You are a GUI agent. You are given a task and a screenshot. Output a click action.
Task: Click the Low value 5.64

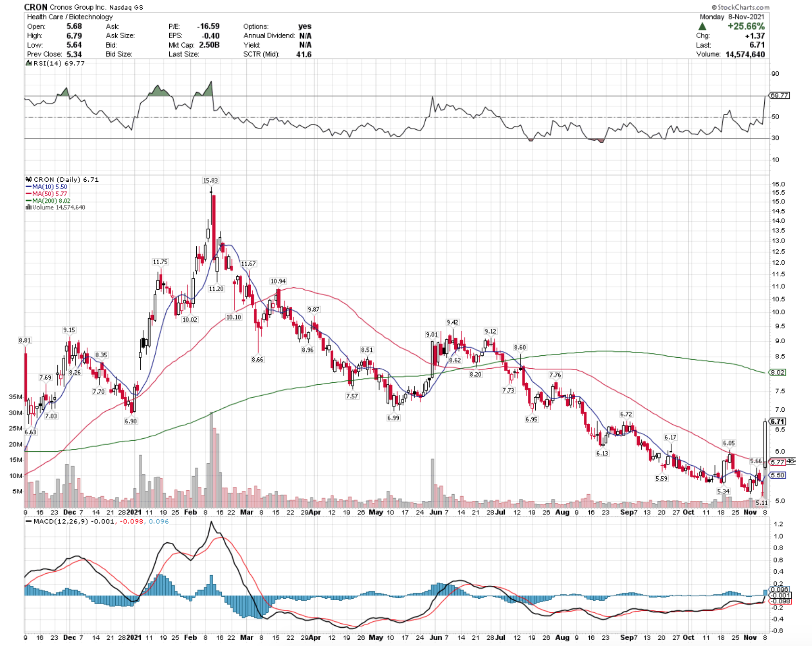[74, 45]
